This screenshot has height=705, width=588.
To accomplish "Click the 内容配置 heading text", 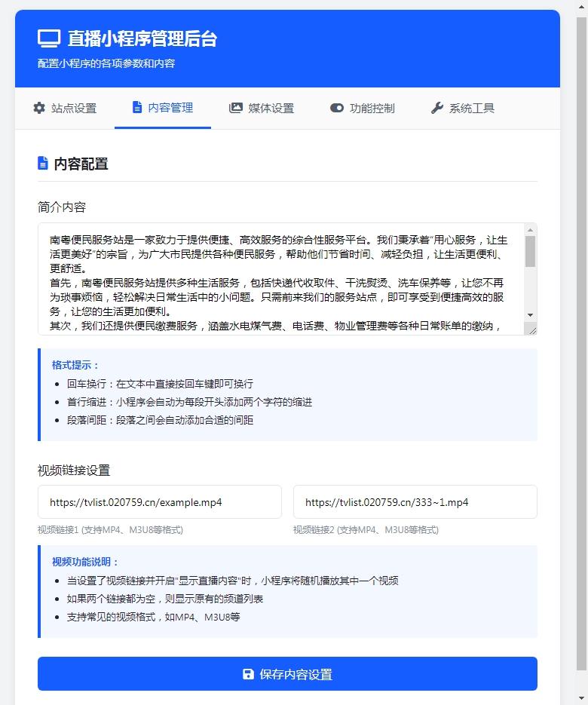I will tap(81, 164).
